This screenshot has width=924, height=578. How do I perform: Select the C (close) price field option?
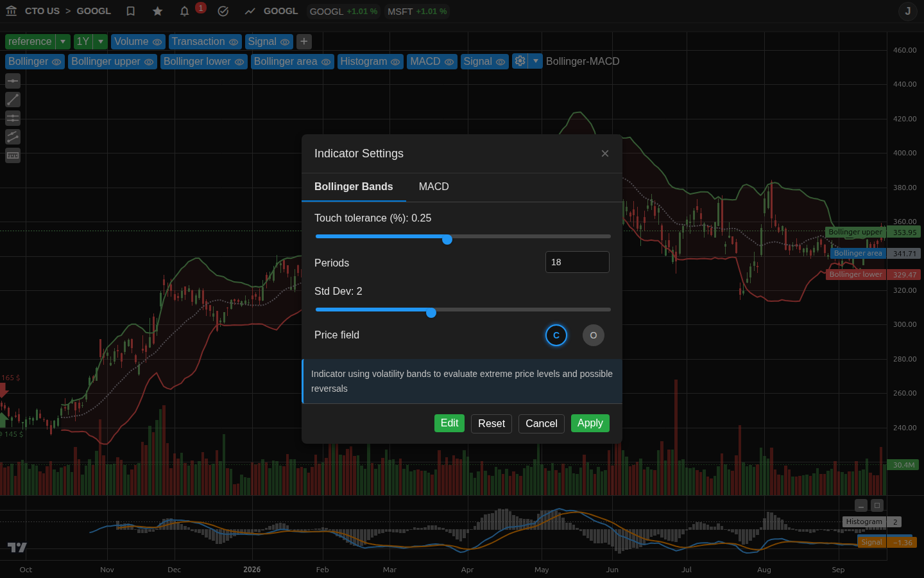tap(556, 335)
